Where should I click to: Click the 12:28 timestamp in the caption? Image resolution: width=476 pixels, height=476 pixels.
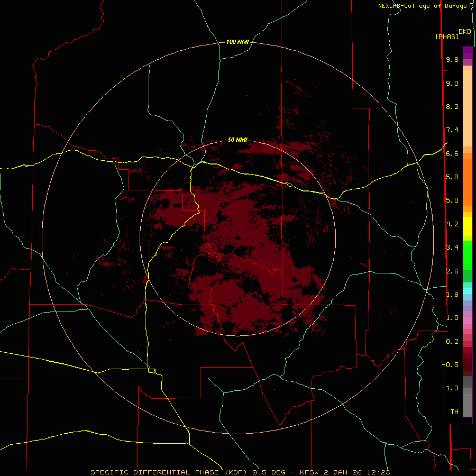pyautogui.click(x=378, y=472)
